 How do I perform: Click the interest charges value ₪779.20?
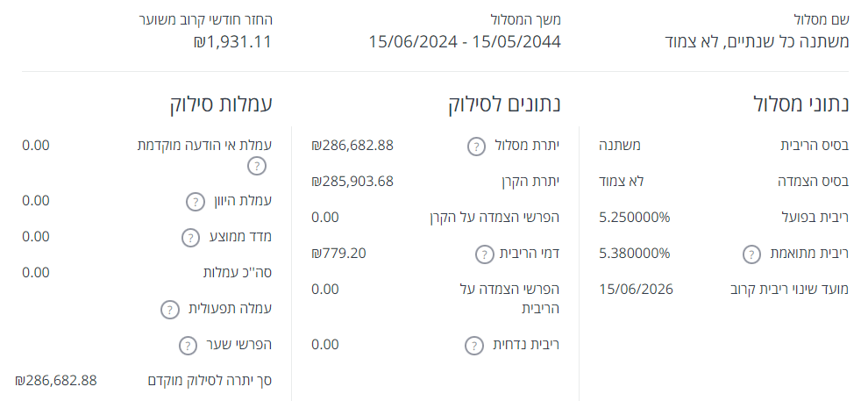338,254
